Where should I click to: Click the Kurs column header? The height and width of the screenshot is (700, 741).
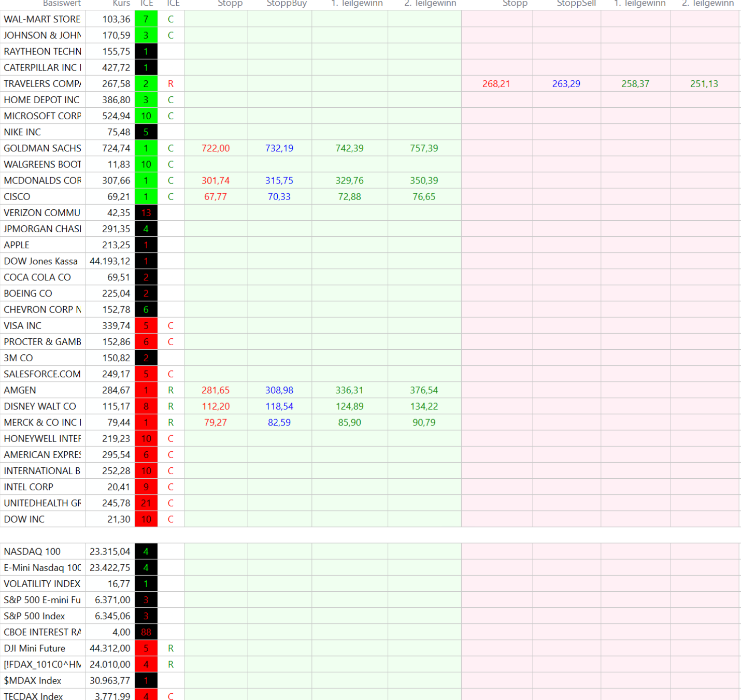(x=121, y=4)
